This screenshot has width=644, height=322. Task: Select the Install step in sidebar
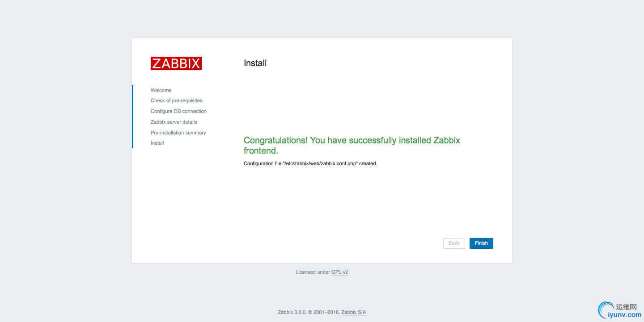click(x=157, y=143)
